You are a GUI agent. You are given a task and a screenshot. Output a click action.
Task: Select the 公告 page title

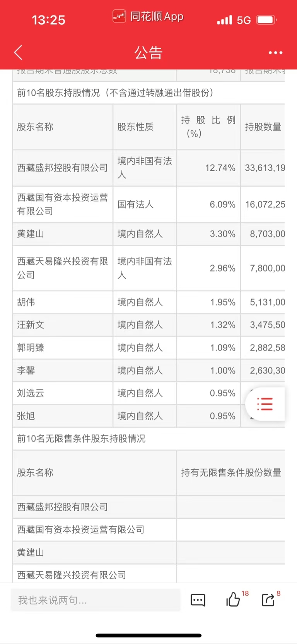[148, 53]
